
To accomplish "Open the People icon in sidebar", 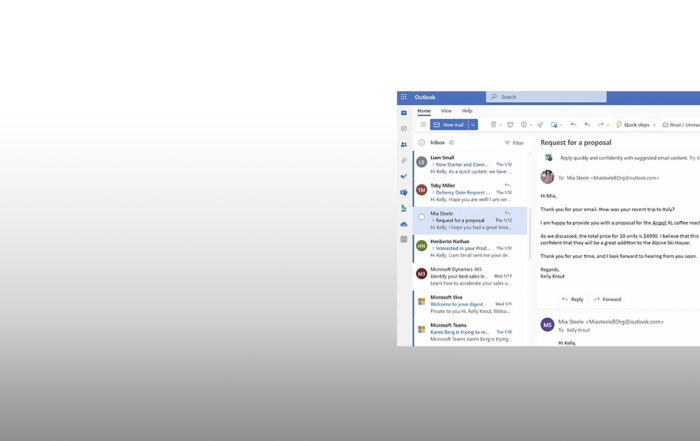I will click(404, 145).
